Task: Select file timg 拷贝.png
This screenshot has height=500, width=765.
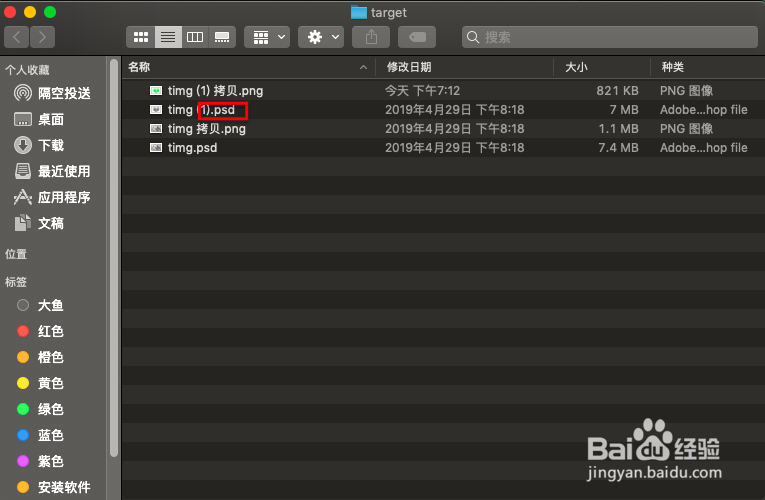Action: (x=443, y=129)
